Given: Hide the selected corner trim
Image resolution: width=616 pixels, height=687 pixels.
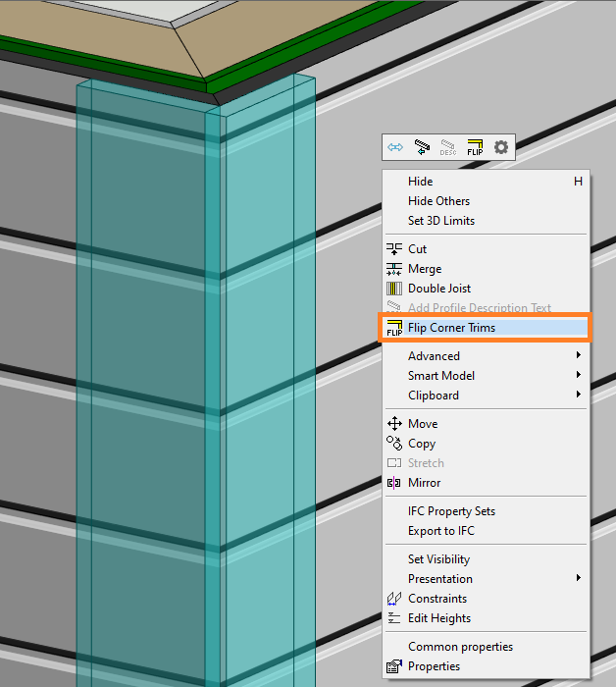Looking at the screenshot, I should 420,182.
